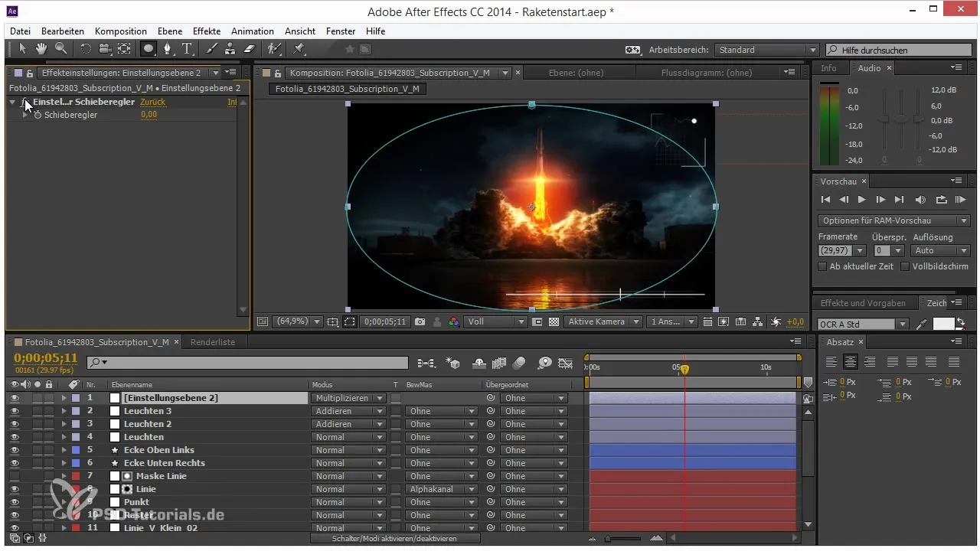Hide the Einstellungsebene 2 layer
Viewport: 980px width, 551px height.
[x=15, y=398]
